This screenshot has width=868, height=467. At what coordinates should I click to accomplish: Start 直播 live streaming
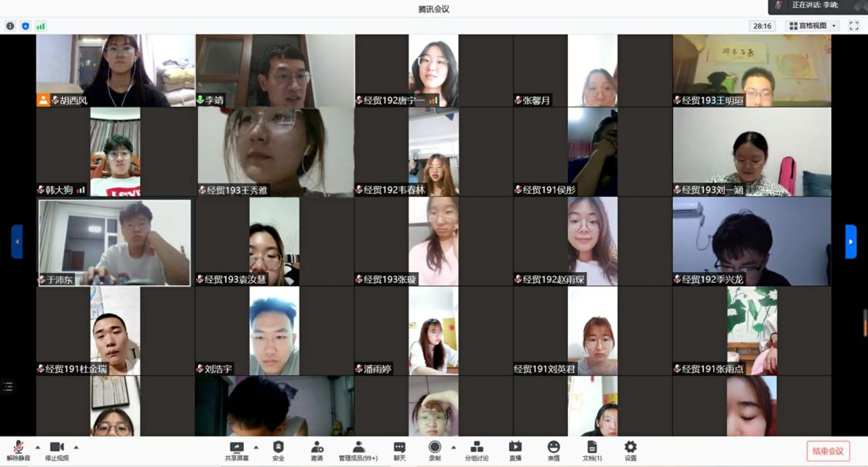(x=515, y=451)
